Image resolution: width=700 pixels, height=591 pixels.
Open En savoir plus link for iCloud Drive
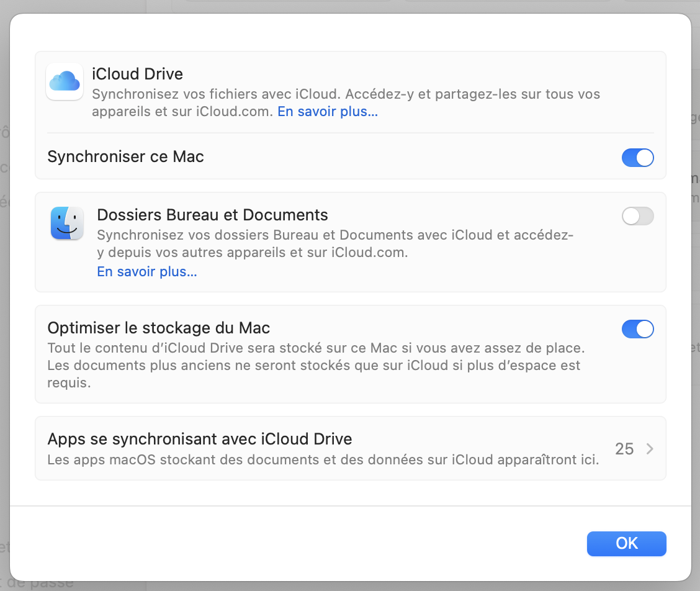327,112
